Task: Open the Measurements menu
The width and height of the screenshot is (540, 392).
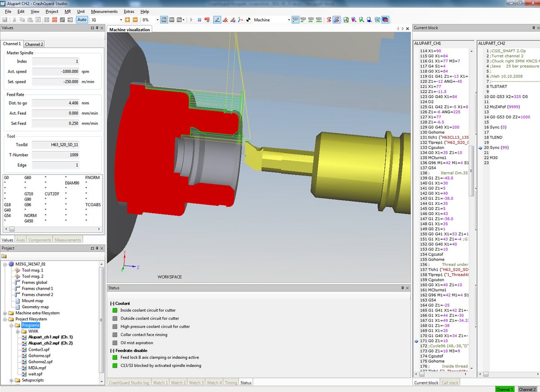Action: (x=104, y=11)
